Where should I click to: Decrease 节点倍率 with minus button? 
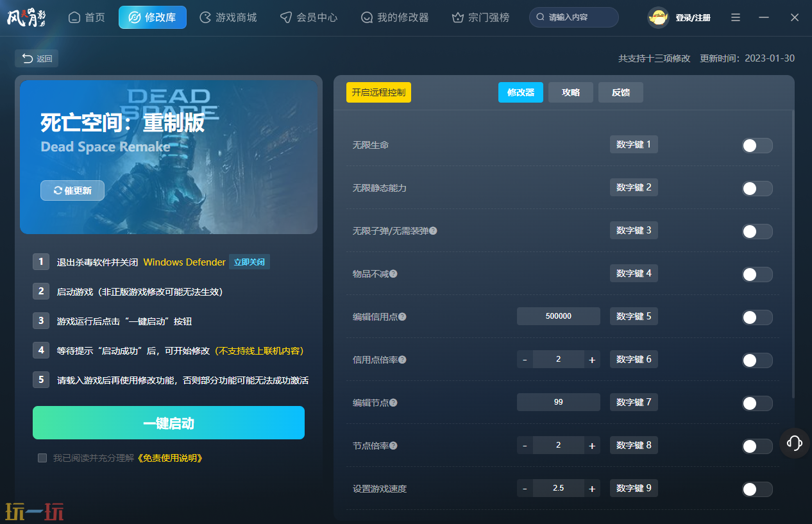click(x=525, y=446)
